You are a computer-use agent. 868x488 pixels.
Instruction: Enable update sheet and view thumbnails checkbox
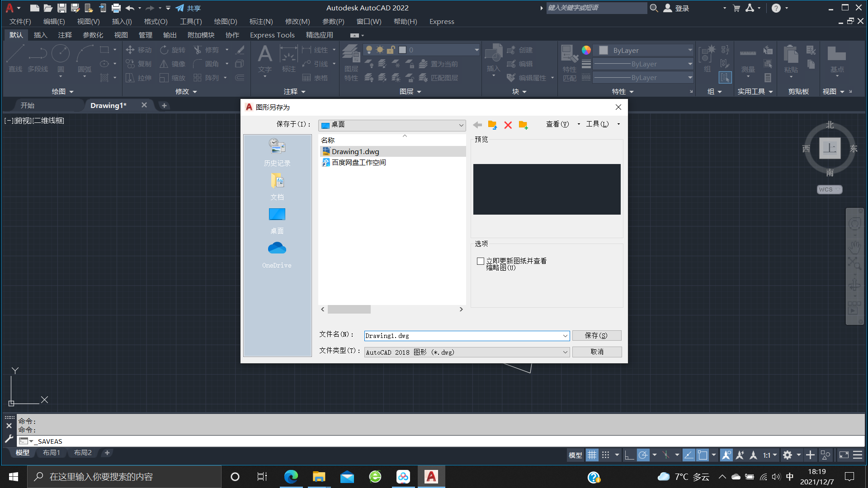481,261
